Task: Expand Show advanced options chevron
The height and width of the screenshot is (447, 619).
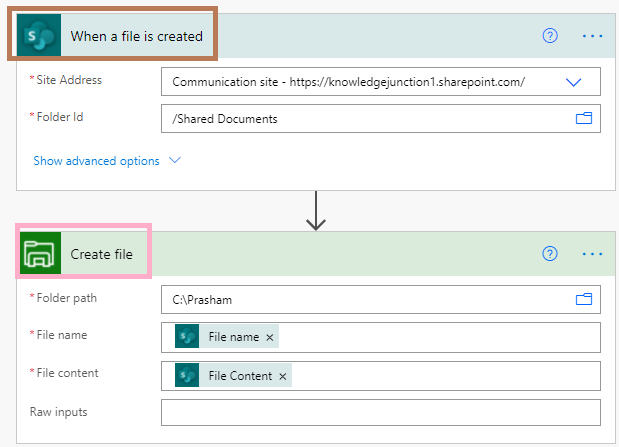Action: click(174, 160)
